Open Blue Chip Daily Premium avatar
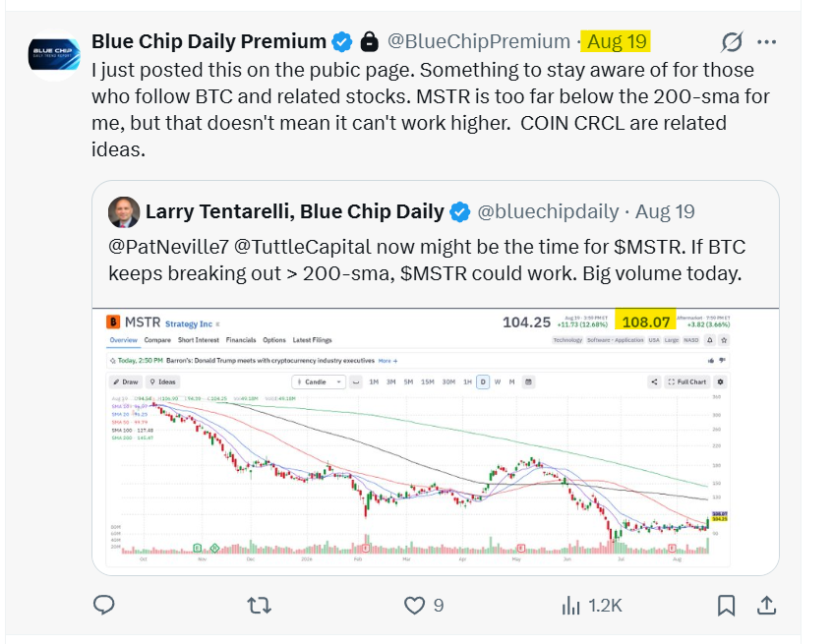Viewport: 833px width, 644px height. pyautogui.click(x=54, y=55)
